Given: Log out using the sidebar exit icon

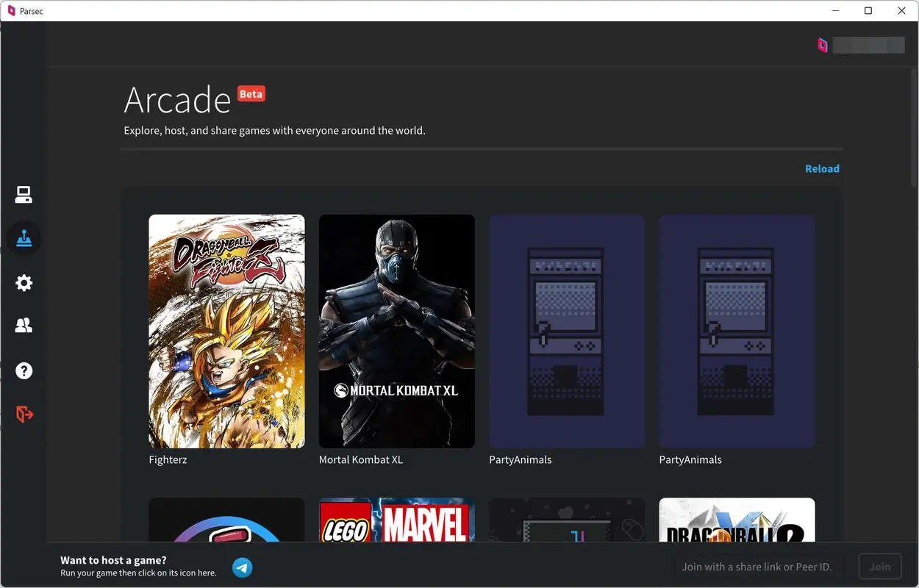Looking at the screenshot, I should pos(24,414).
